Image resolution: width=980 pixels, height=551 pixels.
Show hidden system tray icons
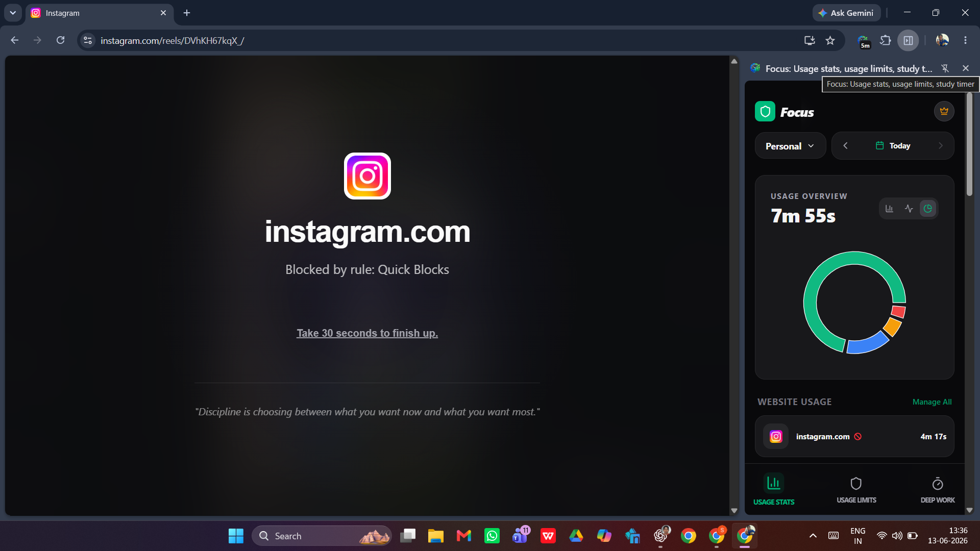(x=813, y=536)
